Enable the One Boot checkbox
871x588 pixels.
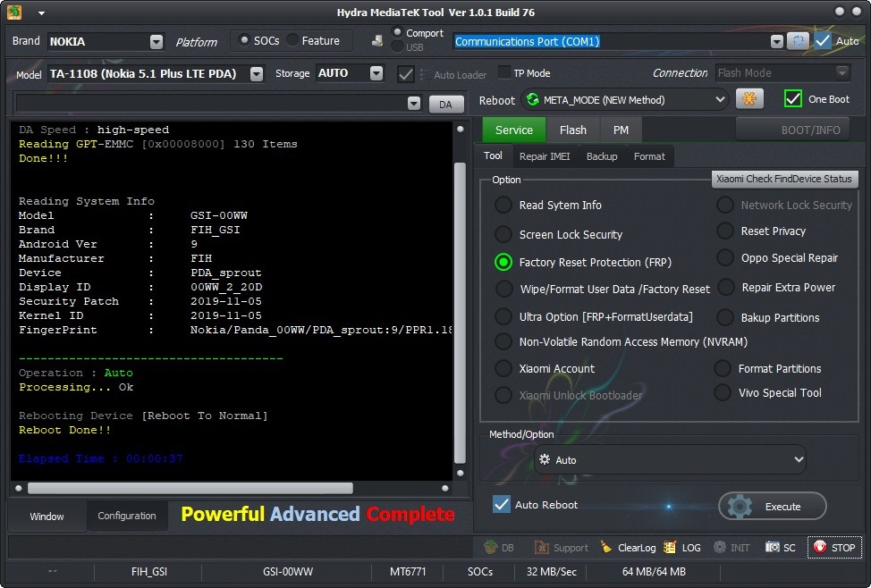[792, 99]
